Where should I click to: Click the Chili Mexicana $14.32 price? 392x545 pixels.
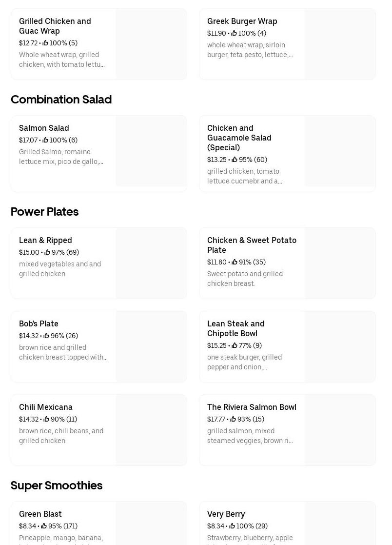click(x=28, y=419)
